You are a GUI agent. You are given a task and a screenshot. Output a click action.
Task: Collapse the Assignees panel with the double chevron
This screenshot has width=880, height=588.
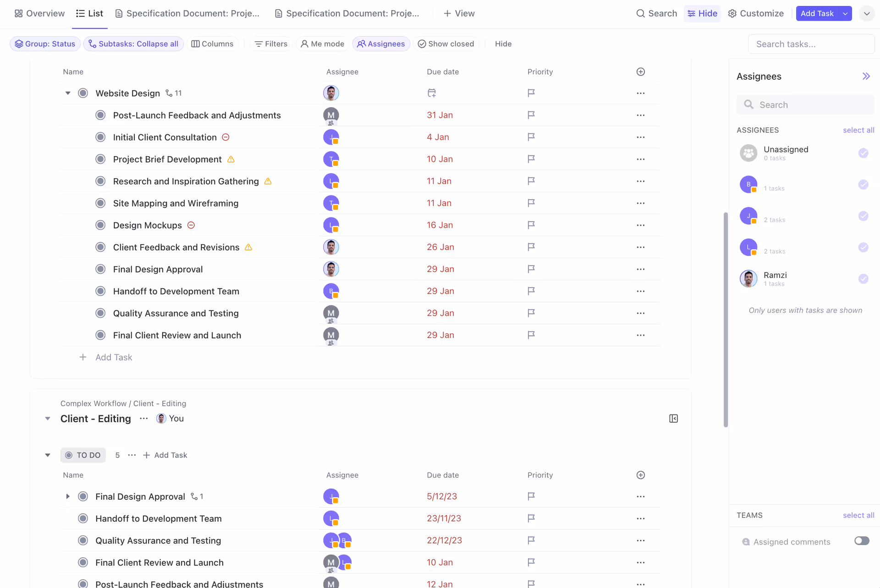(x=866, y=76)
